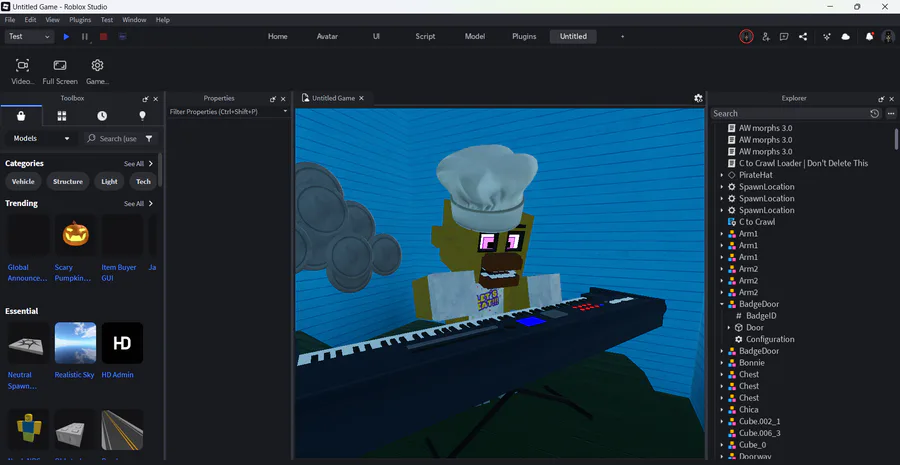Viewport: 900px width, 465px height.
Task: Close the Properties panel
Action: tap(283, 99)
